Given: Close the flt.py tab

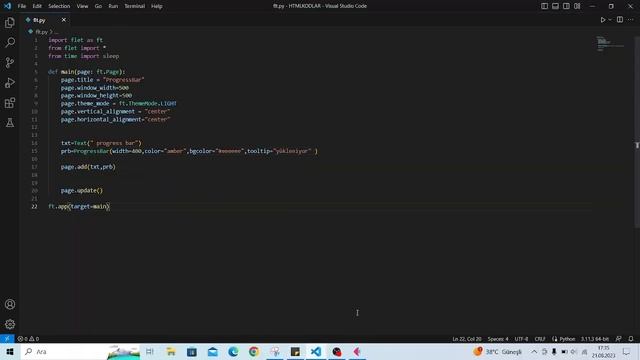Looking at the screenshot, I should (64, 20).
